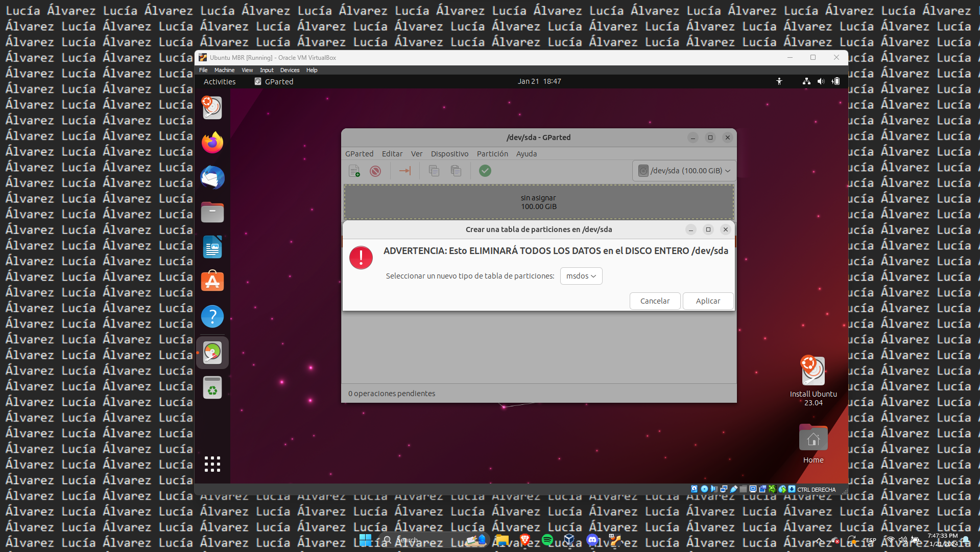Click the copy partition toolbar icon
Image resolution: width=980 pixels, height=552 pixels.
click(434, 171)
